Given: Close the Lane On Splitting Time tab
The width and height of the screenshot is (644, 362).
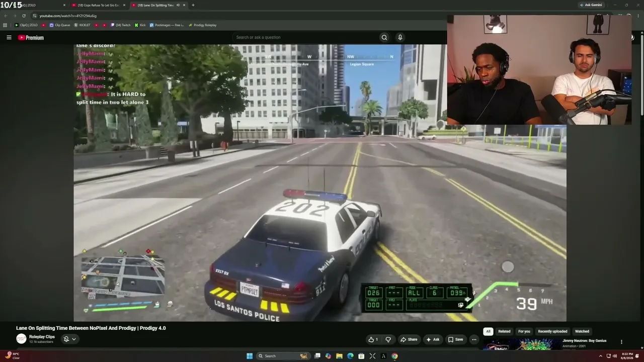Looking at the screenshot, I should pos(184,5).
